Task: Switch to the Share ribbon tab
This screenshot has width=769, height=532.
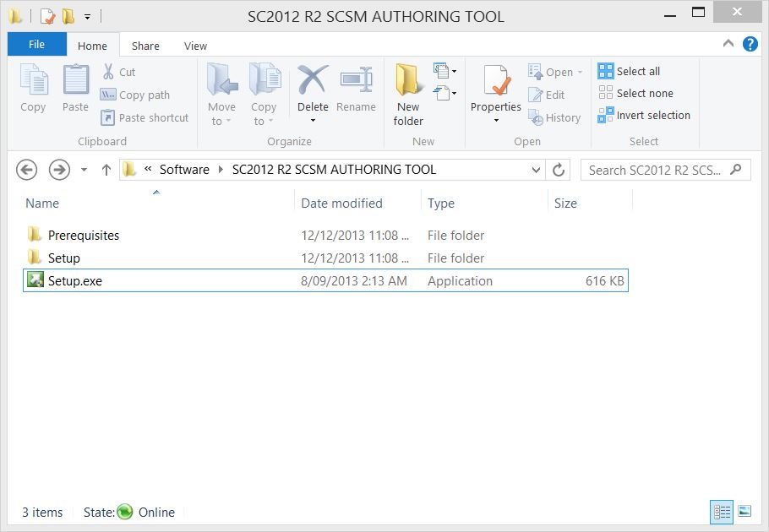Action: click(145, 46)
